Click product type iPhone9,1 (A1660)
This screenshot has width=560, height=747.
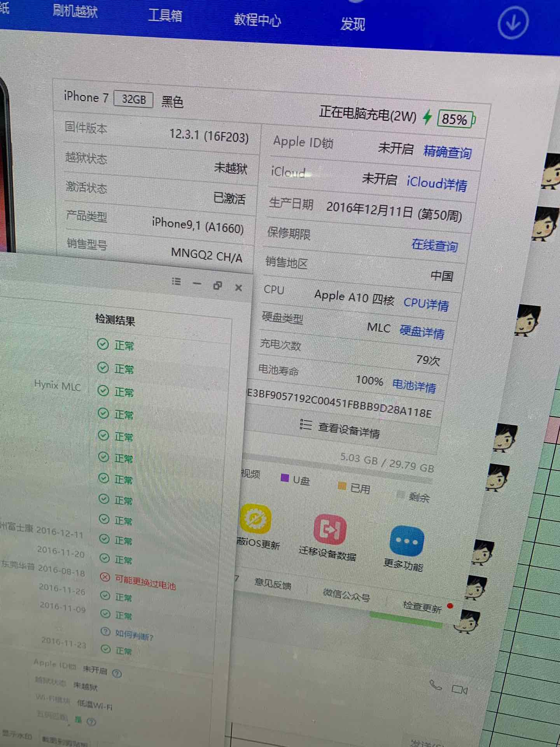click(x=198, y=225)
